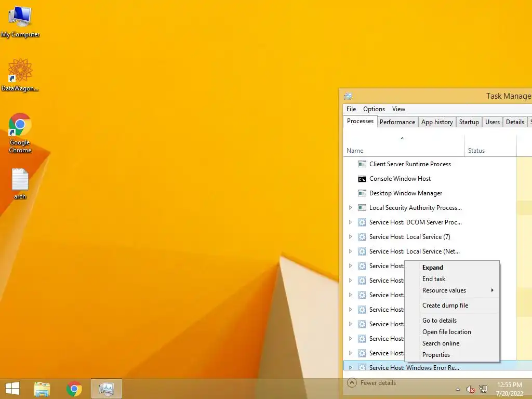Expand Service Host: DCOM Server Process row
This screenshot has height=399, width=532.
coord(351,222)
